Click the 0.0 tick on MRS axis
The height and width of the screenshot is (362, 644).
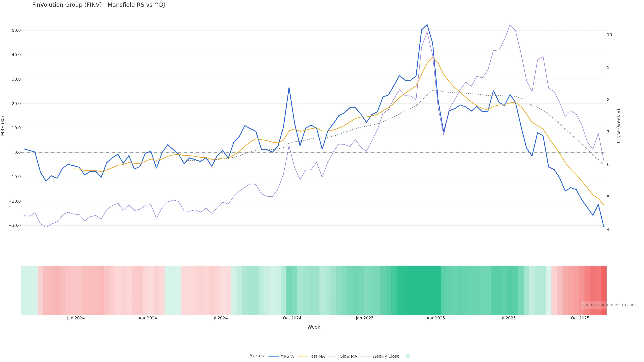click(17, 152)
